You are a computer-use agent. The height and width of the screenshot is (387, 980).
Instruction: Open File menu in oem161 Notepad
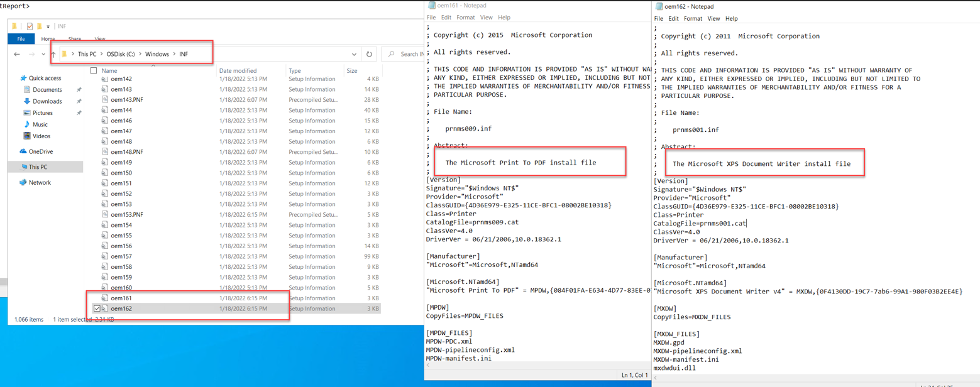(431, 18)
